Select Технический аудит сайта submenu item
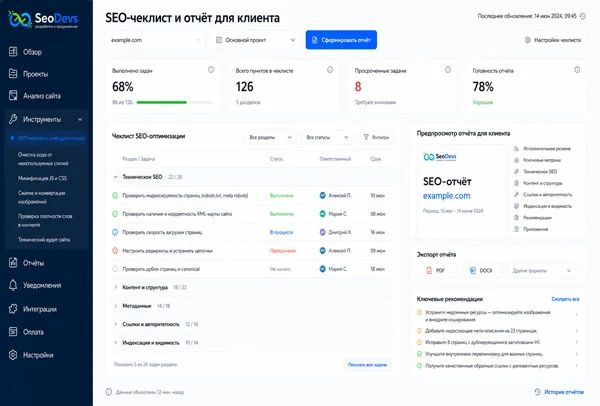 tap(44, 240)
